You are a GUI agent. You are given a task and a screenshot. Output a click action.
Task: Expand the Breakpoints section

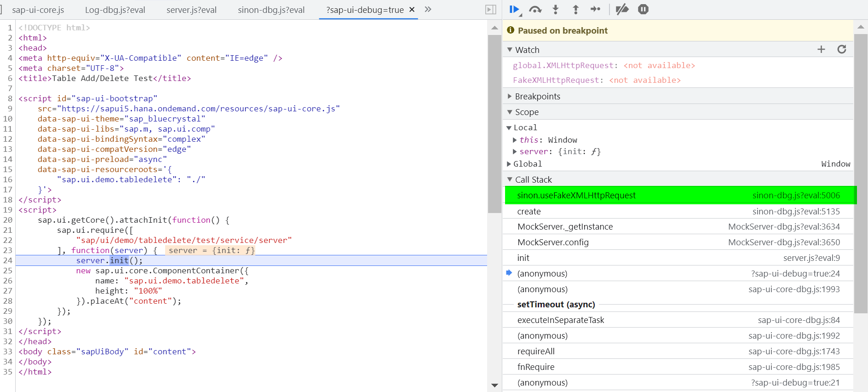[x=510, y=96]
